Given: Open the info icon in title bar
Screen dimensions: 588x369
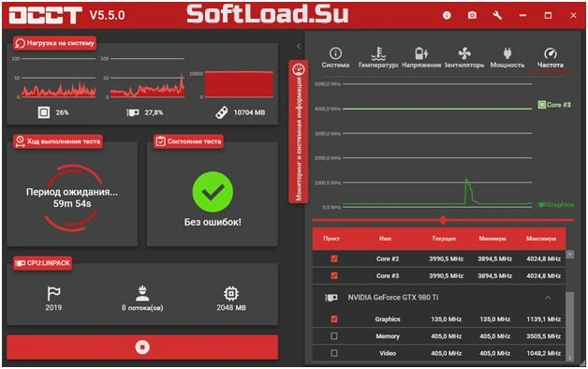Looking at the screenshot, I should [447, 15].
